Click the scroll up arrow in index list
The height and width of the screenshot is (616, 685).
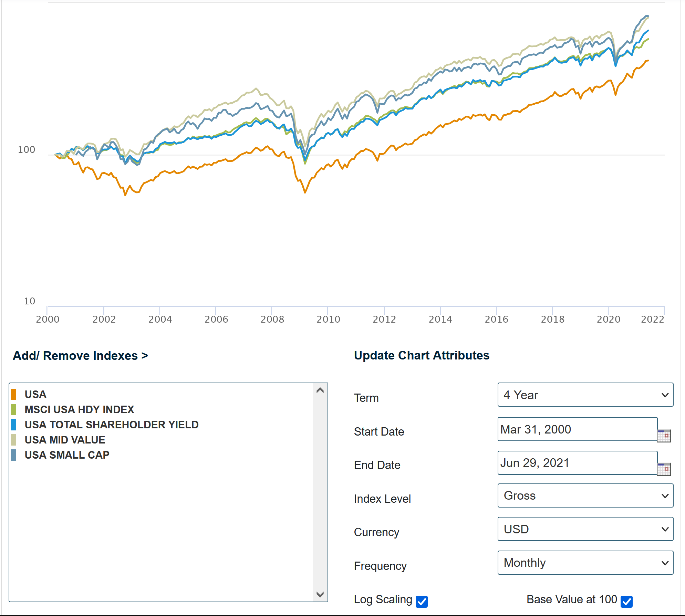320,390
